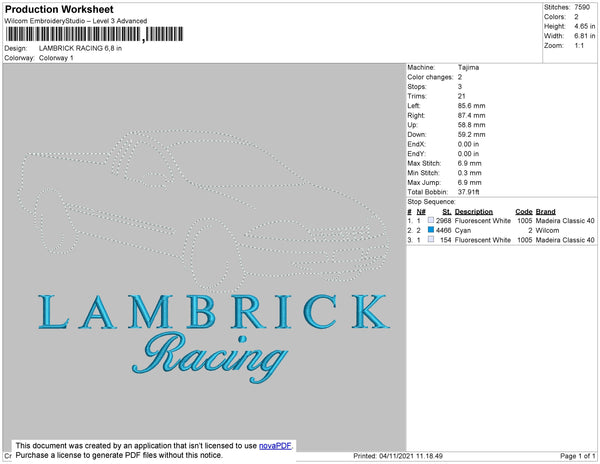The width and height of the screenshot is (600, 464).
Task: Click the barcode under the worksheet title
Action: [94, 34]
